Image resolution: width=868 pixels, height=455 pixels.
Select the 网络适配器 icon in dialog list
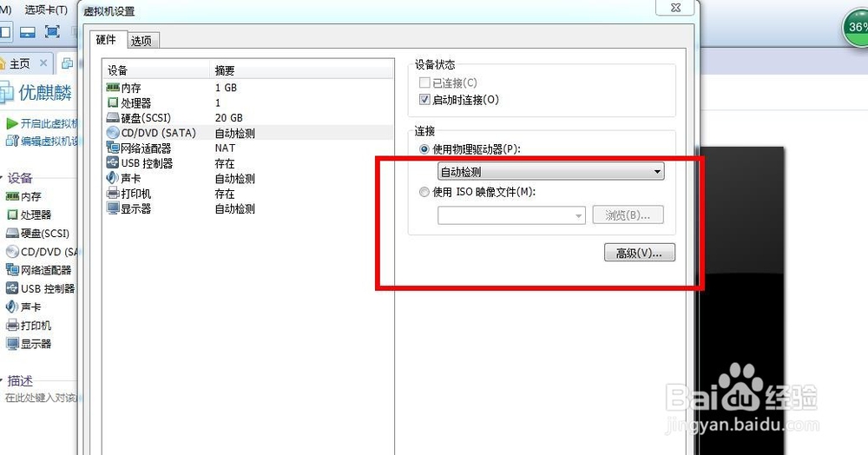[113, 148]
